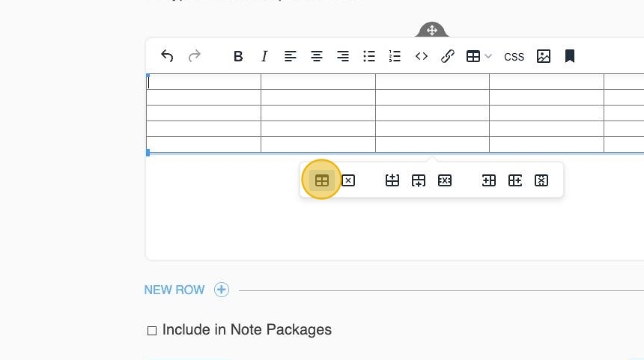Delete the table

tap(348, 180)
